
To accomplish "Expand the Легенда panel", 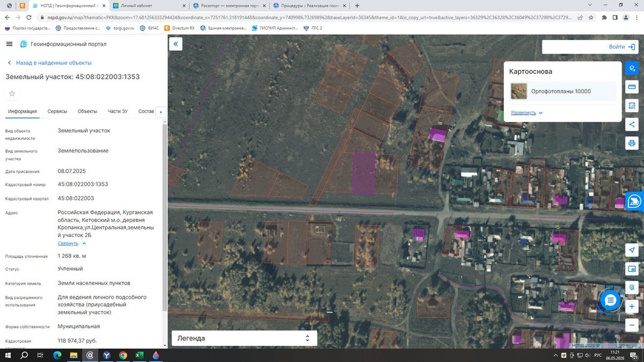I will pos(244,338).
